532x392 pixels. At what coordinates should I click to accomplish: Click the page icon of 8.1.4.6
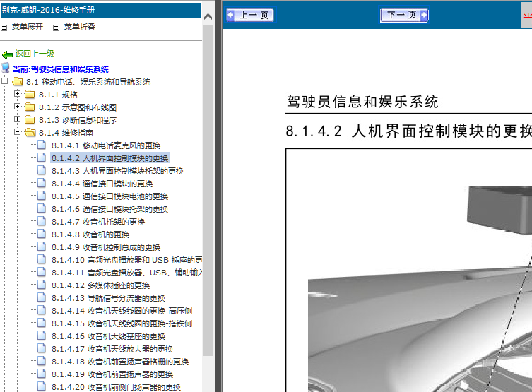[x=42, y=208]
